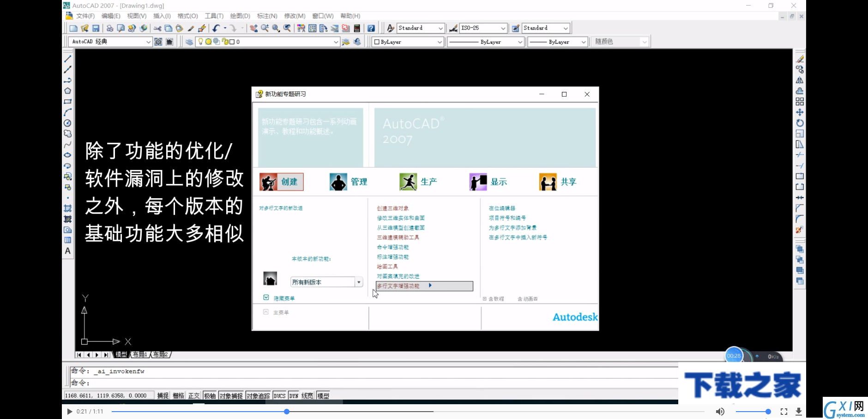868x419 pixels.
Task: Click the video fullscreen icon
Action: [784, 411]
